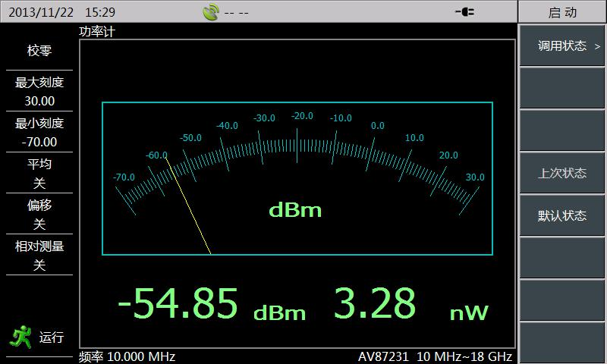Screen dimensions: 607x364
Task: Click the yellow needle on the gauge
Action: pos(188,206)
